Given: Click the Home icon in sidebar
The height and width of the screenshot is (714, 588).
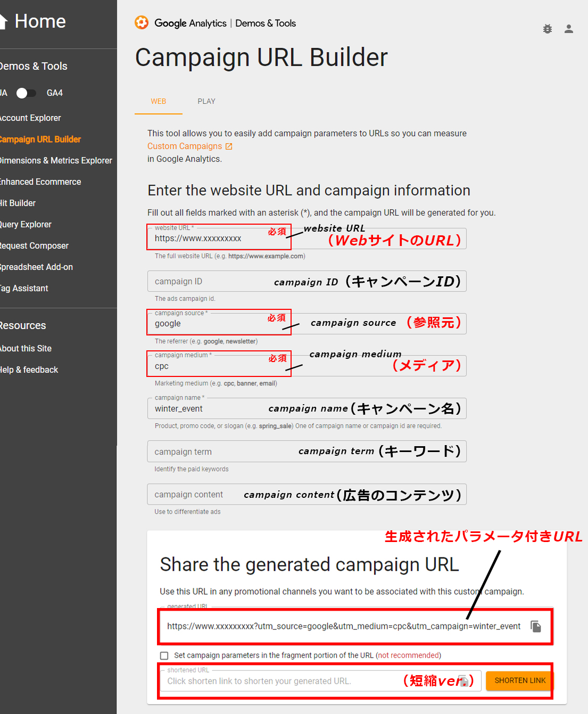Looking at the screenshot, I should 3,22.
